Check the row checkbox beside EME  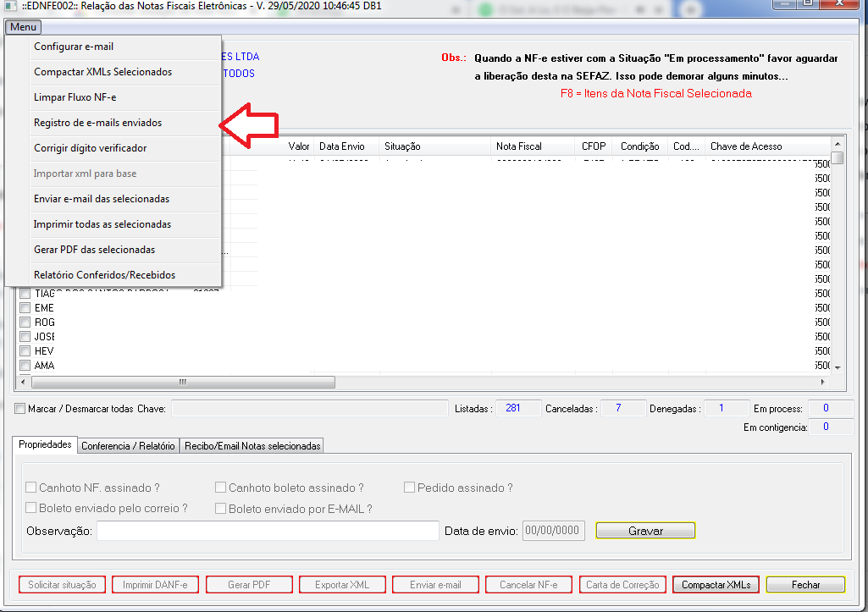pyautogui.click(x=25, y=308)
